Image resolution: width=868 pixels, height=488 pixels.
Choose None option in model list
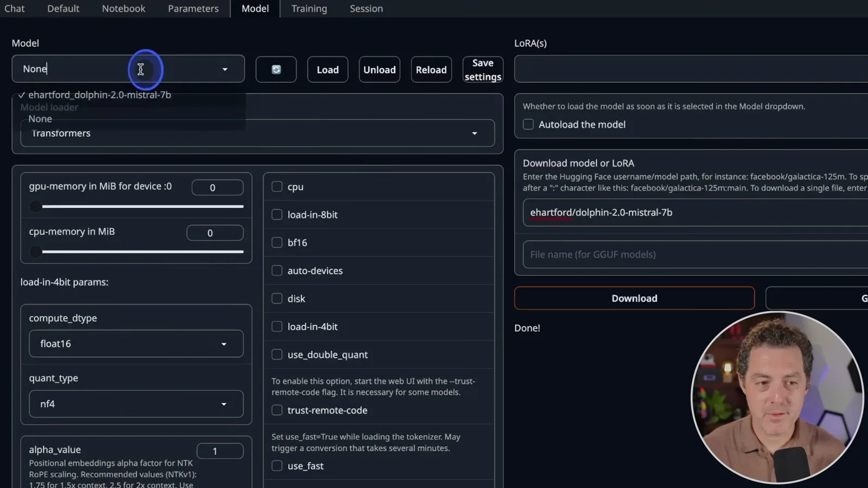pyautogui.click(x=40, y=119)
